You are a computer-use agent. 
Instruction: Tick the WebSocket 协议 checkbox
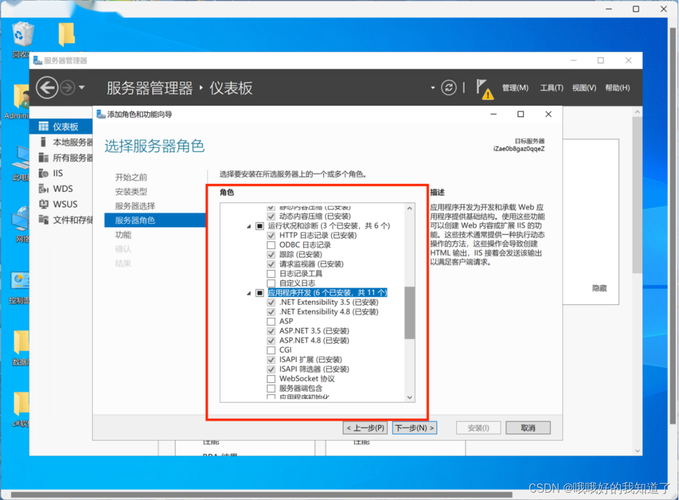click(271, 379)
